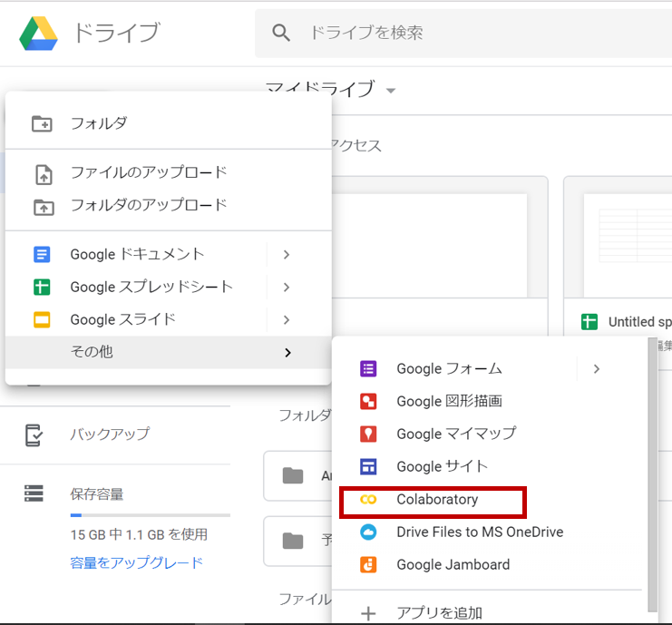Click the orange Jamboard icon
This screenshot has height=625, width=672.
[x=368, y=564]
